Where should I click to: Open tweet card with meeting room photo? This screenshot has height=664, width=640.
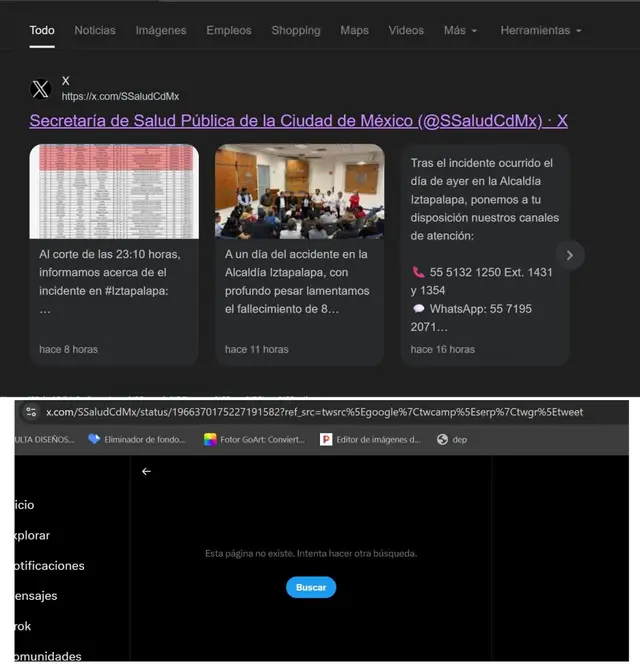point(299,254)
